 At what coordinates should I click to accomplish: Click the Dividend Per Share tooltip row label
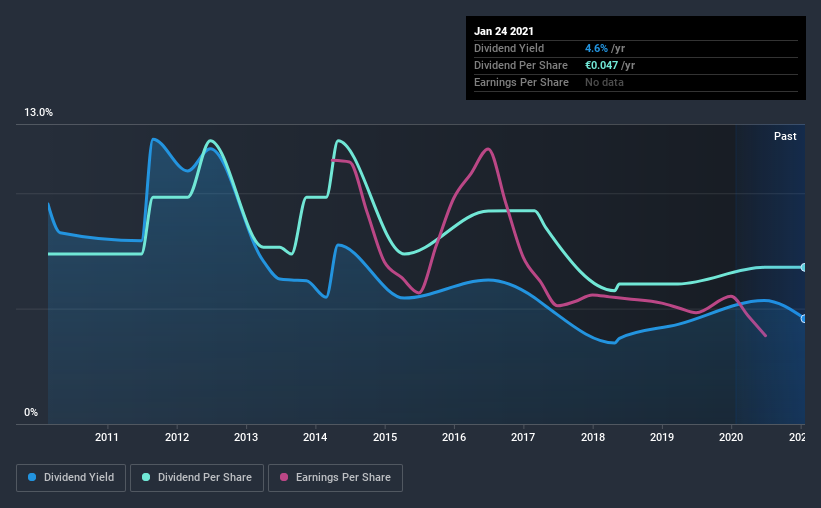click(521, 65)
